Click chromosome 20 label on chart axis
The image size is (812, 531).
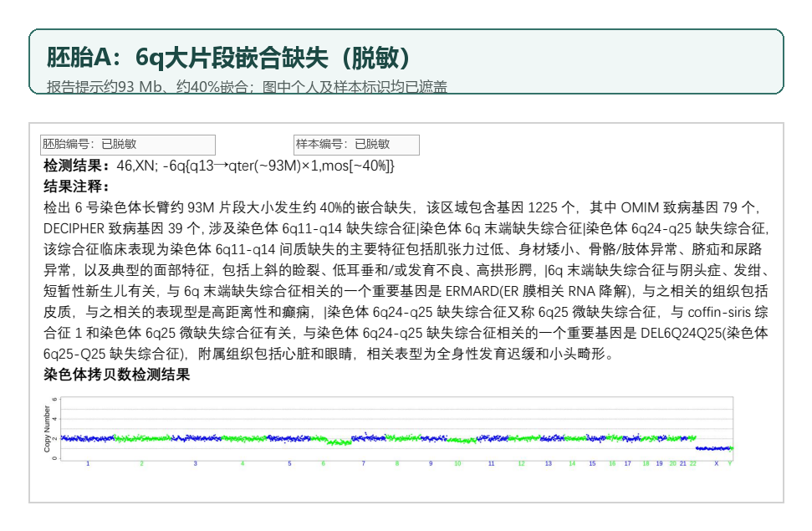point(672,463)
